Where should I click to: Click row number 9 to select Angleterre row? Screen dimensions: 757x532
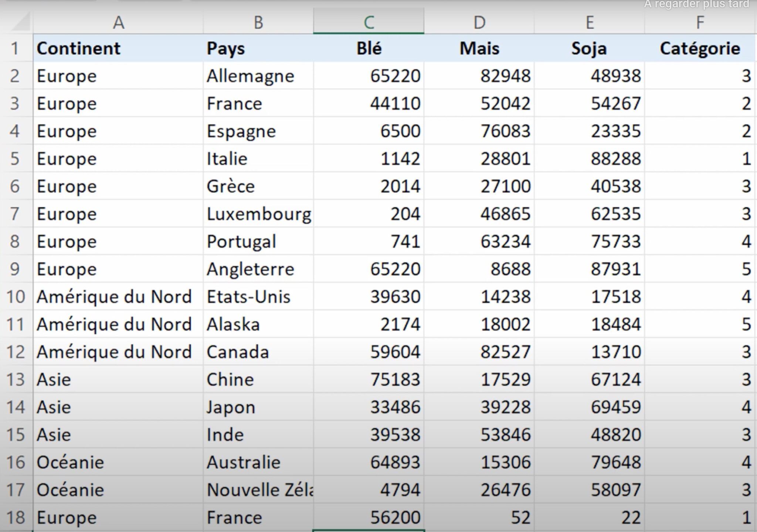(x=16, y=269)
